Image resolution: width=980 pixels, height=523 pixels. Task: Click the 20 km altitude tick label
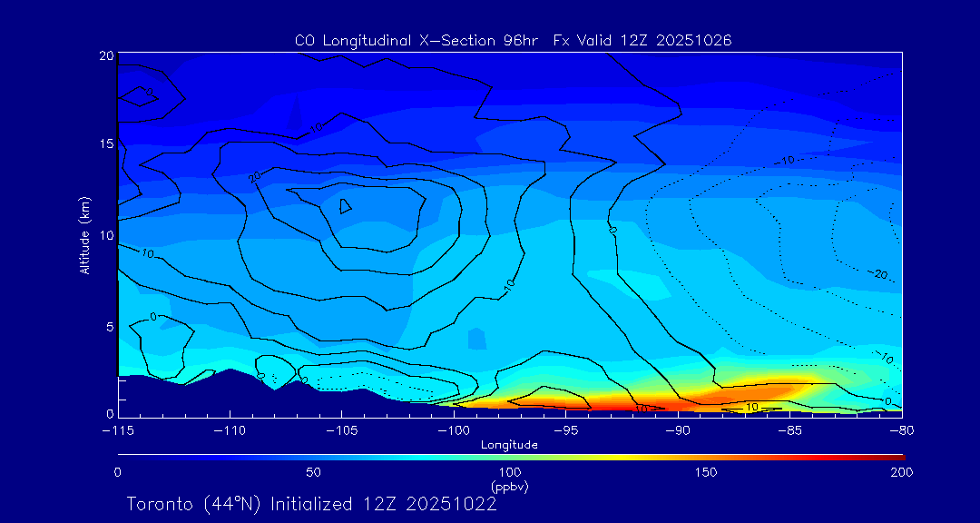105,55
